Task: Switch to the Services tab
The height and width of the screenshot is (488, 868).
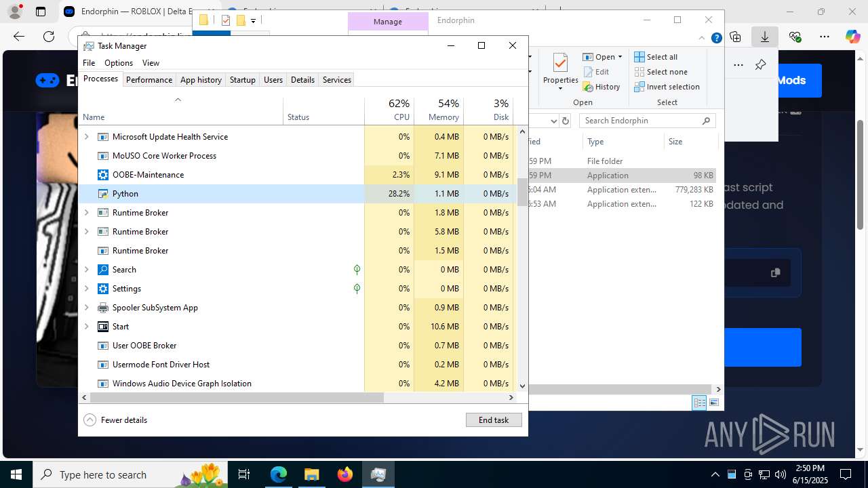Action: [337, 80]
